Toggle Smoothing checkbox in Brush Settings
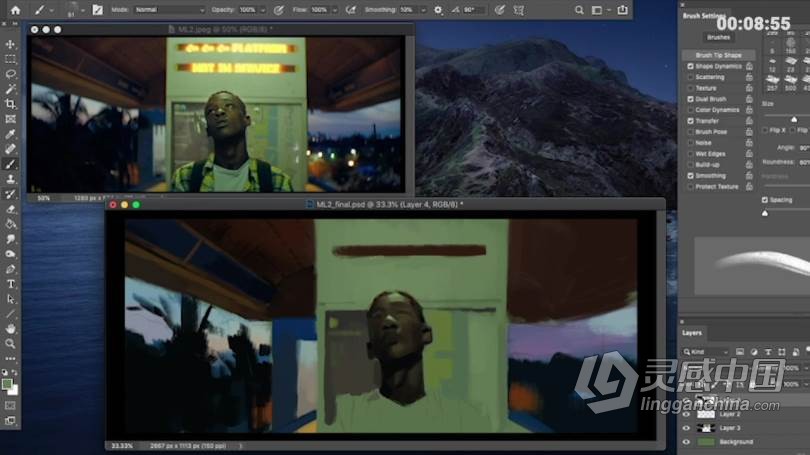Image resolution: width=810 pixels, height=455 pixels. click(x=691, y=176)
